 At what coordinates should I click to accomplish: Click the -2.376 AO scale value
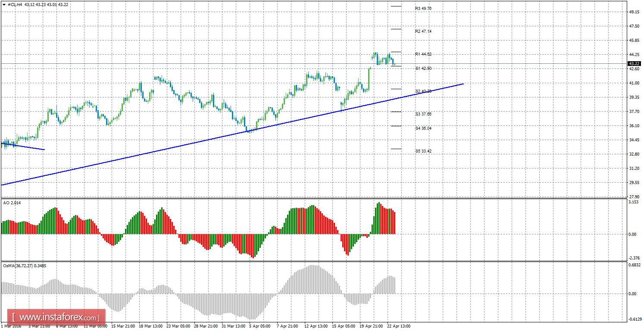(634, 259)
